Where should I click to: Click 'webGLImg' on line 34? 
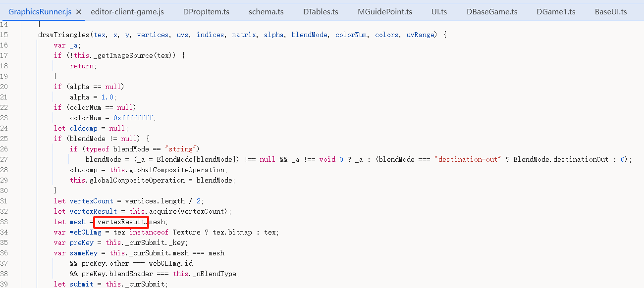pos(86,232)
